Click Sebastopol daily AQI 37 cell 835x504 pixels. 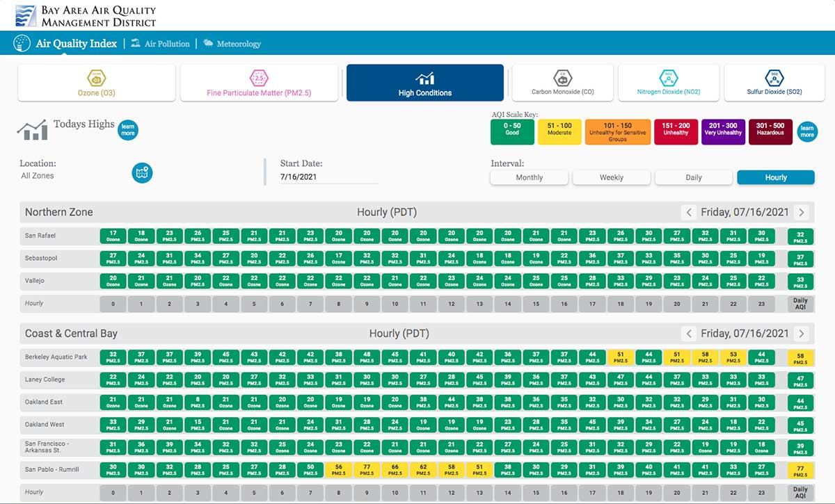801,259
